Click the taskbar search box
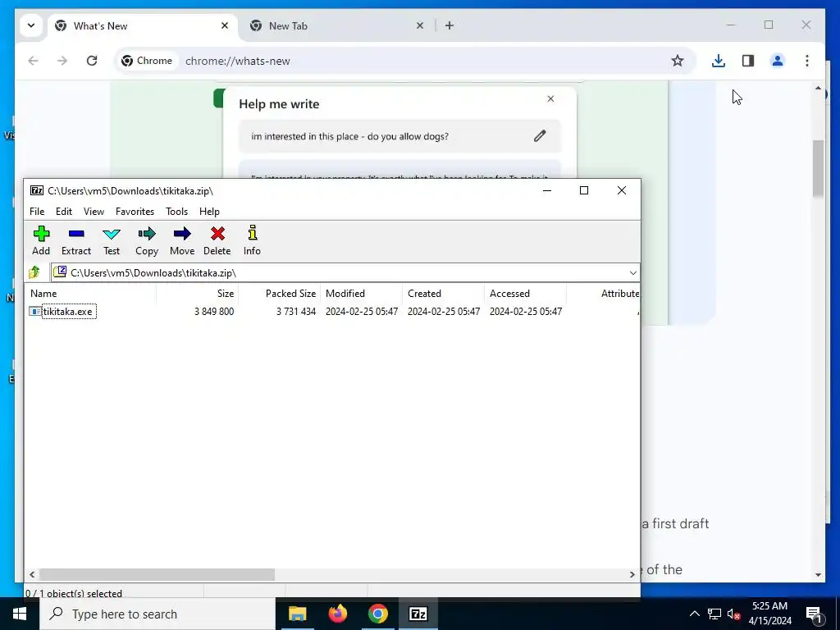 pyautogui.click(x=157, y=614)
